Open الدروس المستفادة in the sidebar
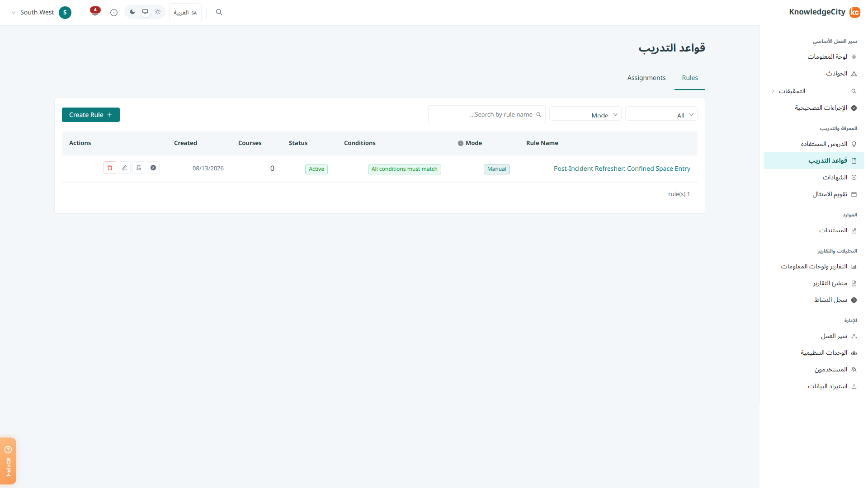Screen dimensions: 868x488 pos(814,144)
